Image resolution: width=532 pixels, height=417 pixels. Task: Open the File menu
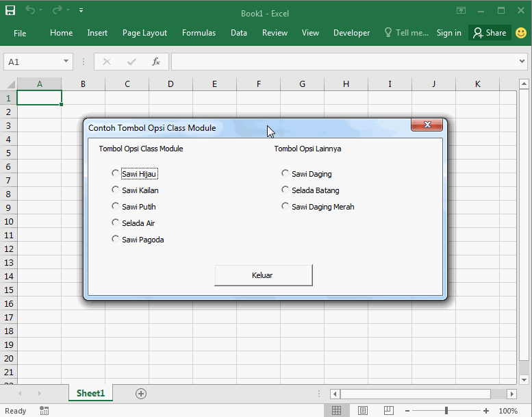pos(20,34)
